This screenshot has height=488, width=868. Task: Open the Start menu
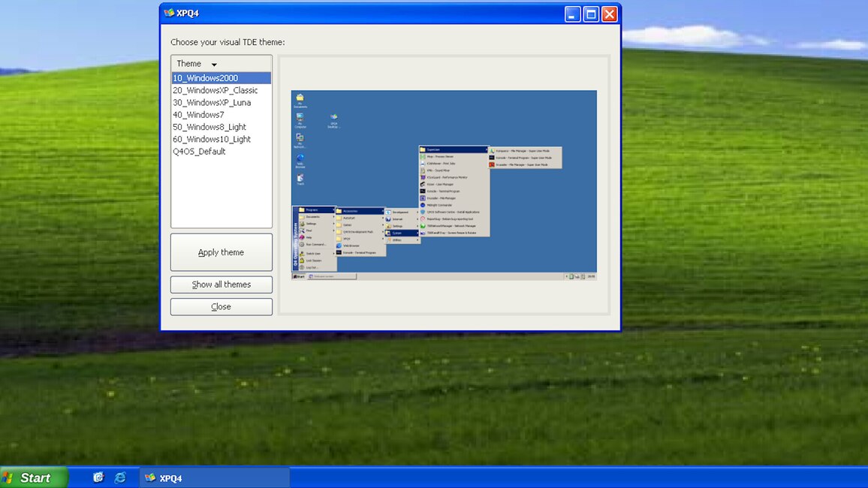(34, 477)
